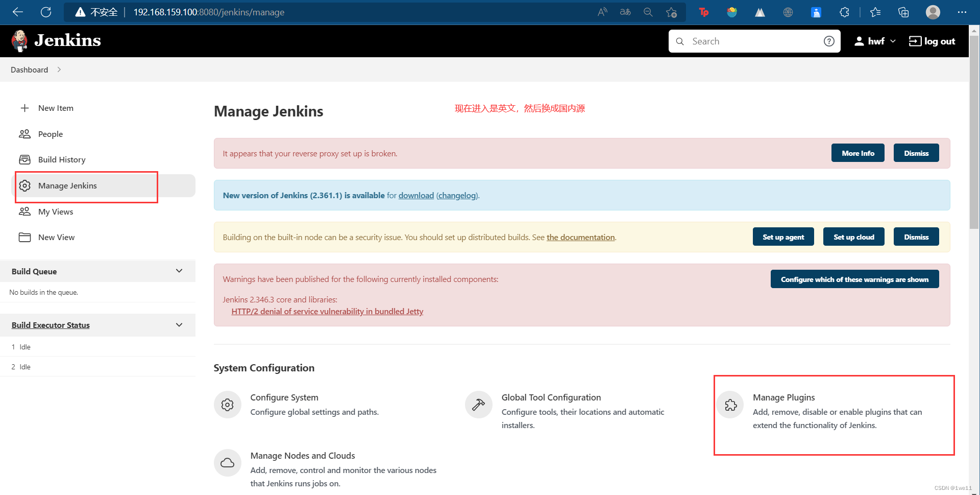Viewport: 980px width, 495px height.
Task: Click the not secure warning icon
Action: click(80, 12)
